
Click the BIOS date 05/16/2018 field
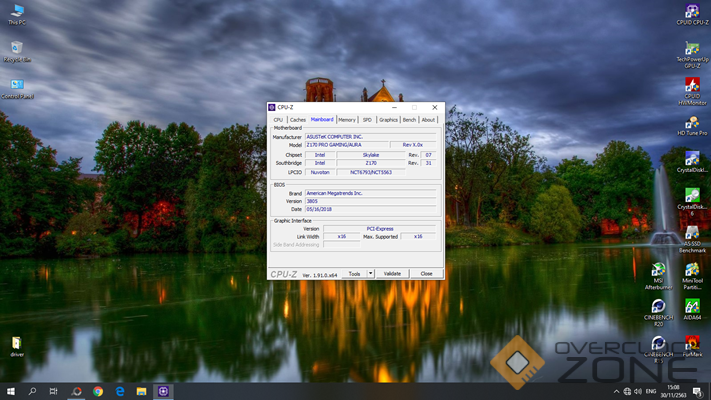click(370, 209)
